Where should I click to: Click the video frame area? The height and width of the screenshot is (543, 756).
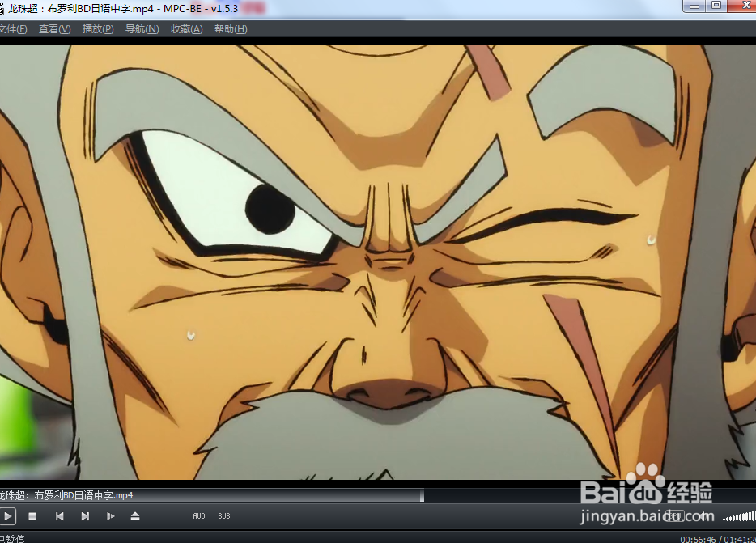pos(378,262)
